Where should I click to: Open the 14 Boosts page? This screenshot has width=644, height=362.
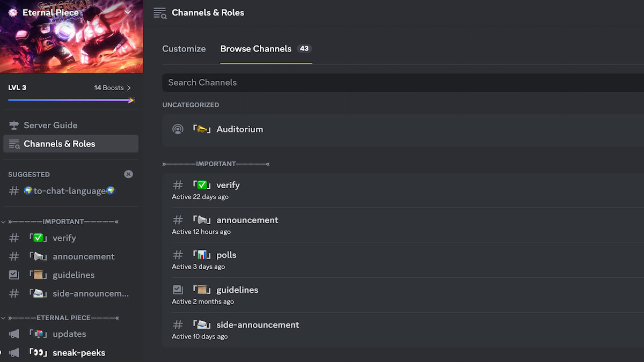point(112,87)
